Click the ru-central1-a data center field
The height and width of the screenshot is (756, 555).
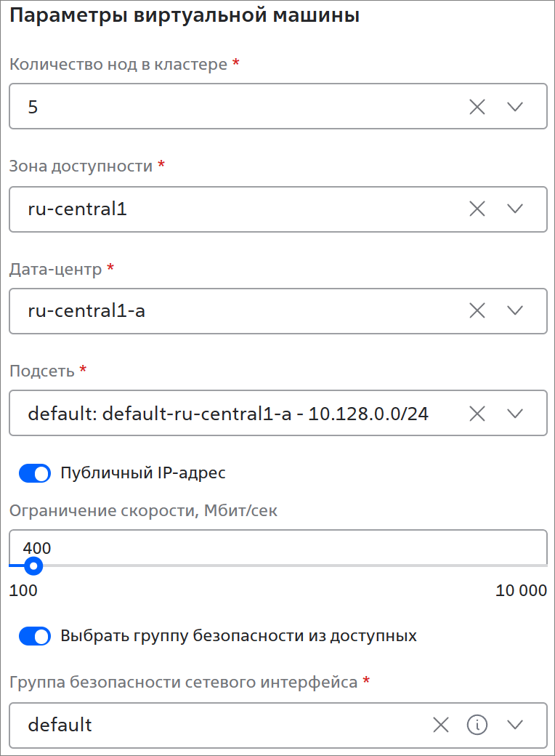(278, 311)
